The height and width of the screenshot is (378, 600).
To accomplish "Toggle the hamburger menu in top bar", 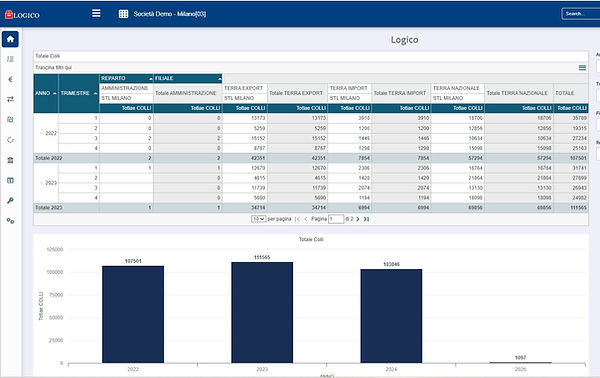I will pos(96,13).
